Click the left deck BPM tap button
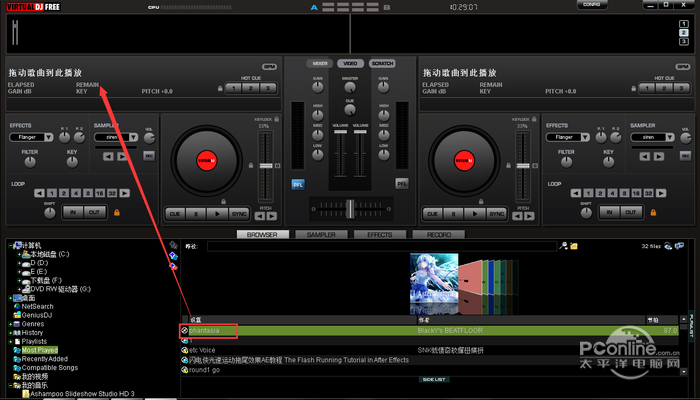 [x=270, y=67]
